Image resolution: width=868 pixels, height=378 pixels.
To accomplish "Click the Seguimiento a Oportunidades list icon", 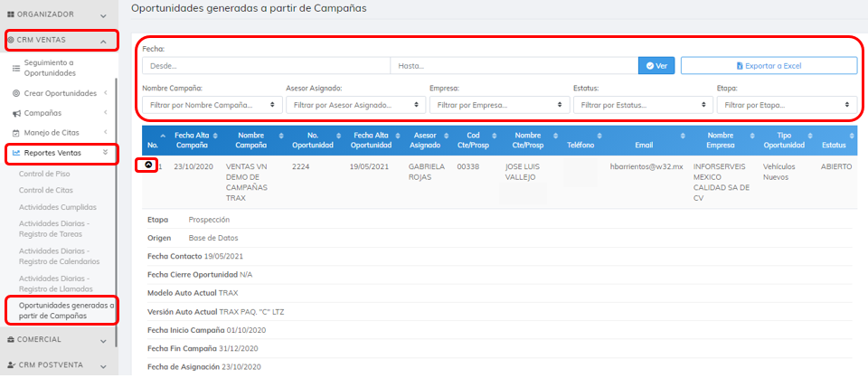I will [x=16, y=68].
